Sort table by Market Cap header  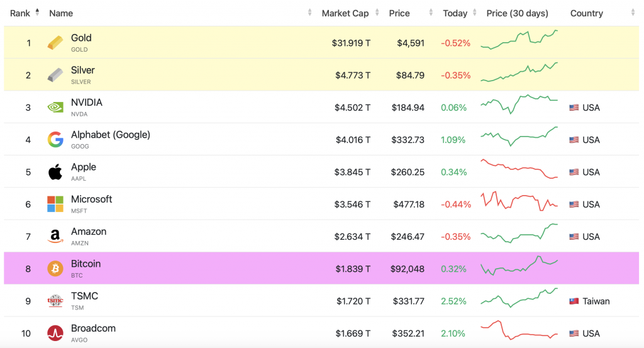pyautogui.click(x=345, y=13)
